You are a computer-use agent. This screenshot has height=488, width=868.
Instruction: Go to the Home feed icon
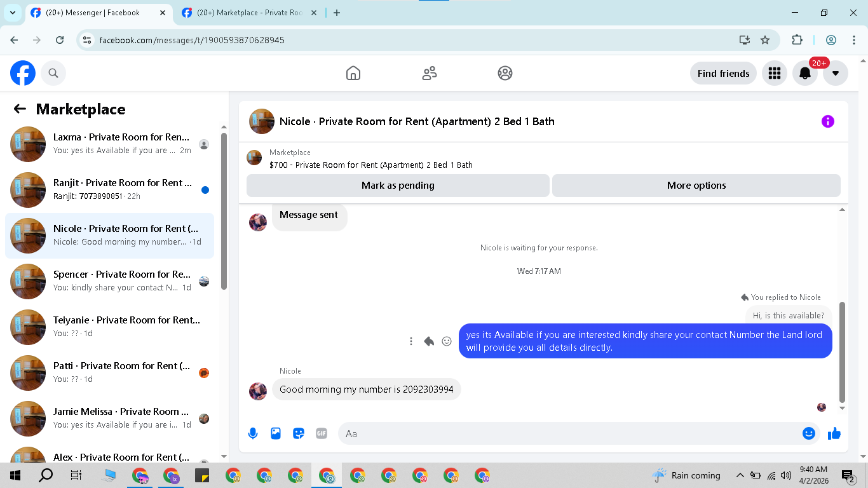pos(353,73)
